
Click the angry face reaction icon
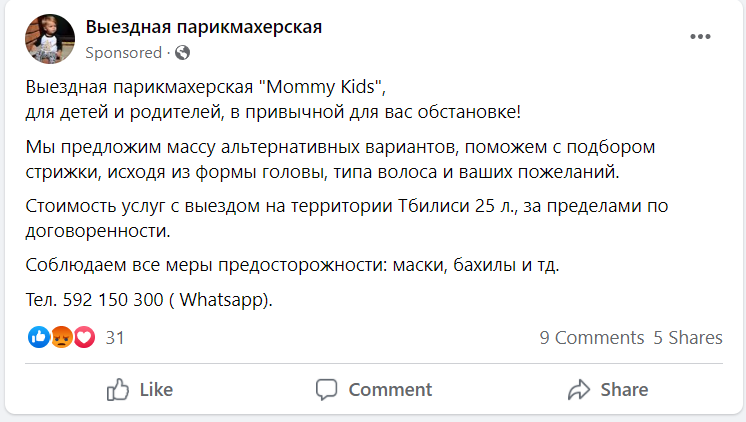(61, 338)
